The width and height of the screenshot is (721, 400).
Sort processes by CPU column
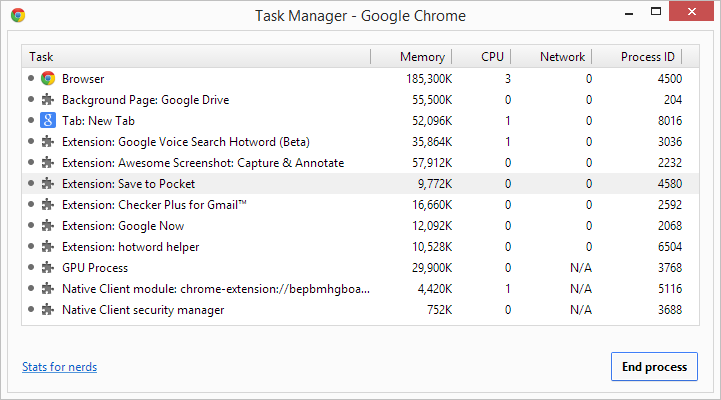[x=481, y=57]
